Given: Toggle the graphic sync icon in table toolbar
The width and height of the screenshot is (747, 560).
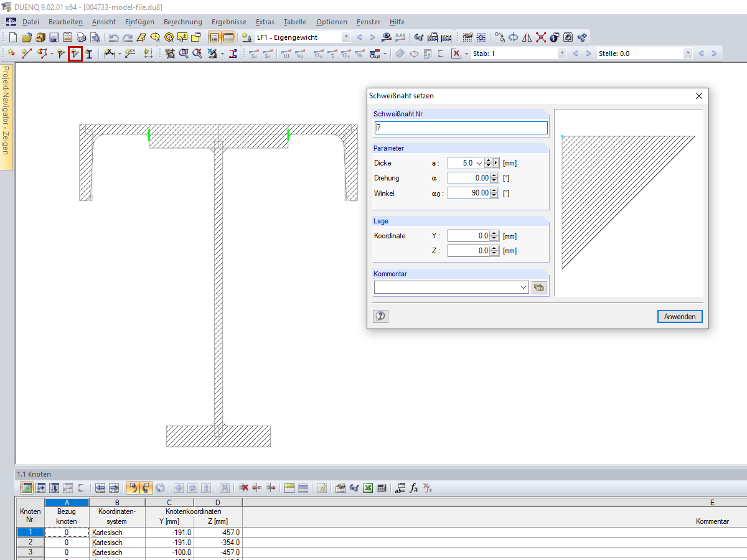Looking at the screenshot, I should pyautogui.click(x=27, y=488).
